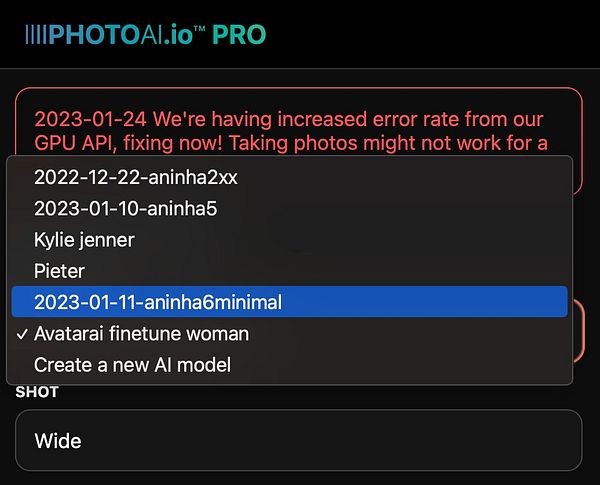Click the black header bar
Image resolution: width=600 pixels, height=485 pixels.
(x=300, y=34)
